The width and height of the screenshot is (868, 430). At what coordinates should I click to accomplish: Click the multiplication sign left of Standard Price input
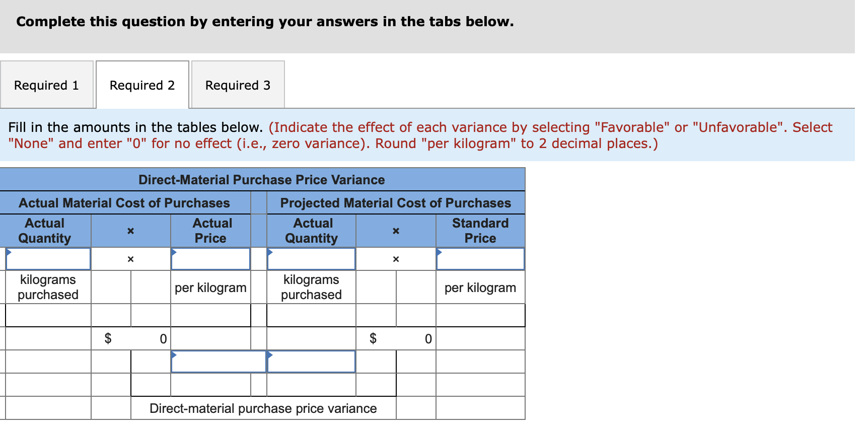(x=396, y=259)
